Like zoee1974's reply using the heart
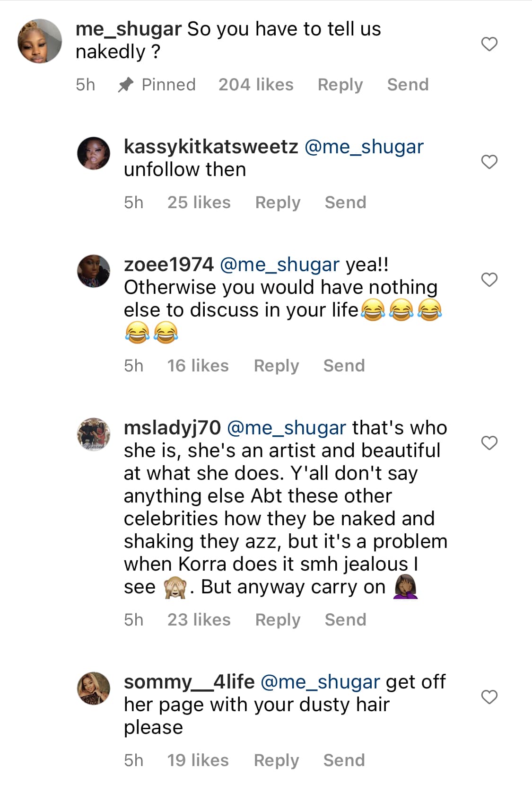This screenshot has height=785, width=532. [x=489, y=280]
